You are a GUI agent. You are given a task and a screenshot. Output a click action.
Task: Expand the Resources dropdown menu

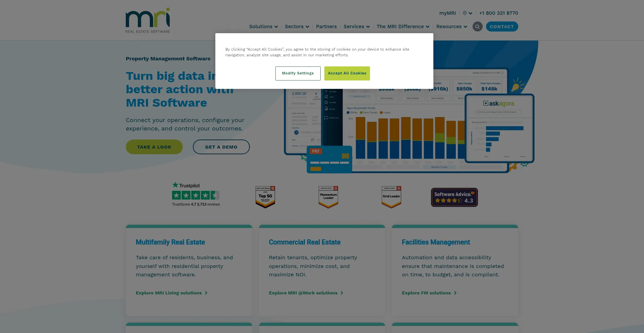click(x=451, y=26)
